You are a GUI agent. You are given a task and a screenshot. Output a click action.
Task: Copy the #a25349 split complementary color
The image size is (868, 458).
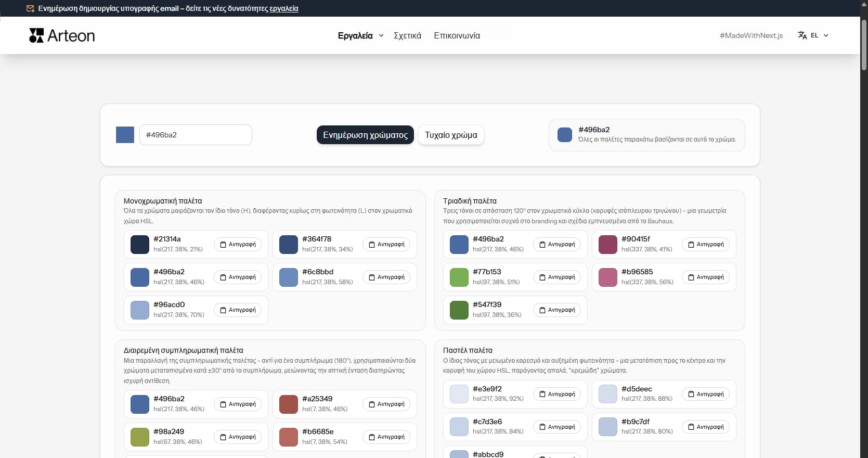point(386,404)
